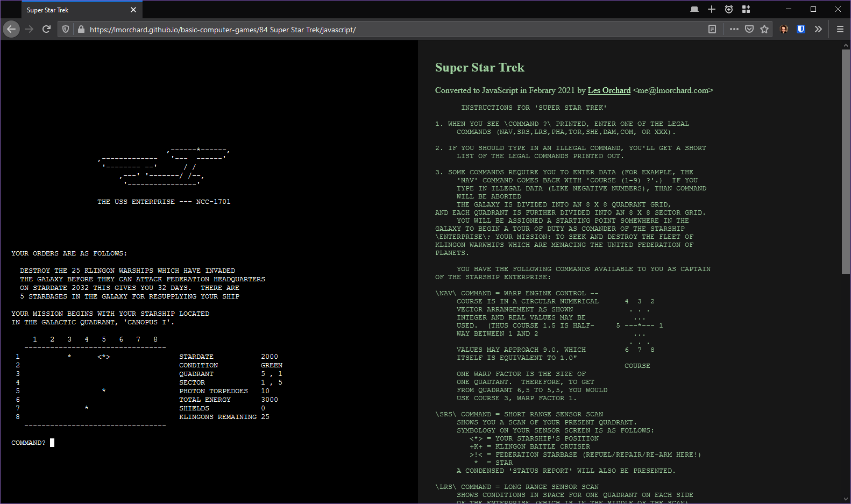Screen dimensions: 851x504
Task: Open the Firefox hamburger application menu
Action: point(840,29)
